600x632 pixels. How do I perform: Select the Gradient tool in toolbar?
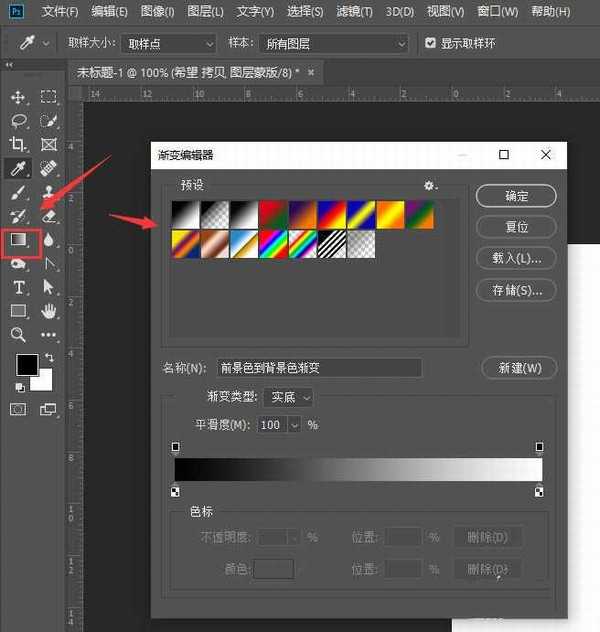(x=19, y=241)
